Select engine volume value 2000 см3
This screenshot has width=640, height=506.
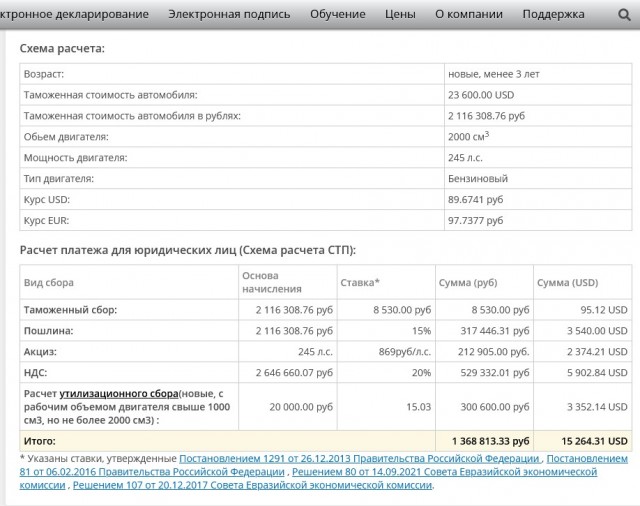468,136
